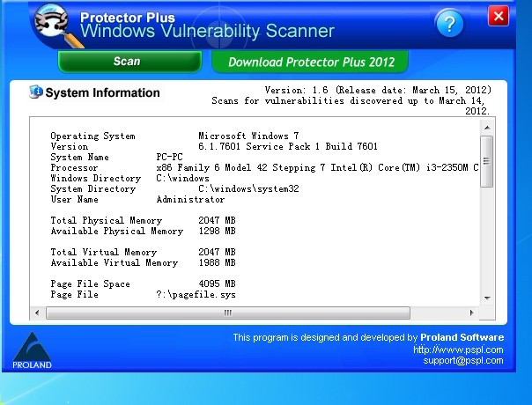
Task: Click the System Information heading
Action: (102, 92)
